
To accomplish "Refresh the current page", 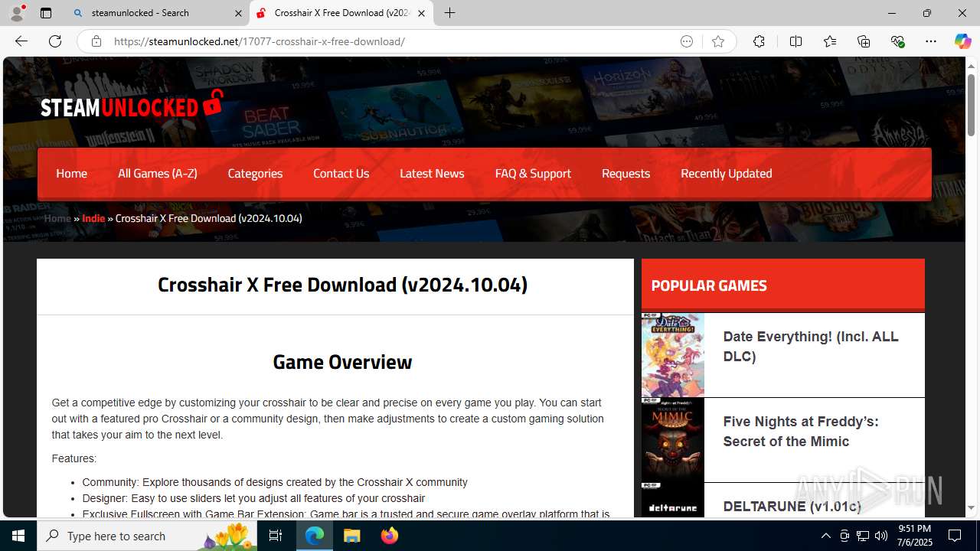I will (55, 41).
